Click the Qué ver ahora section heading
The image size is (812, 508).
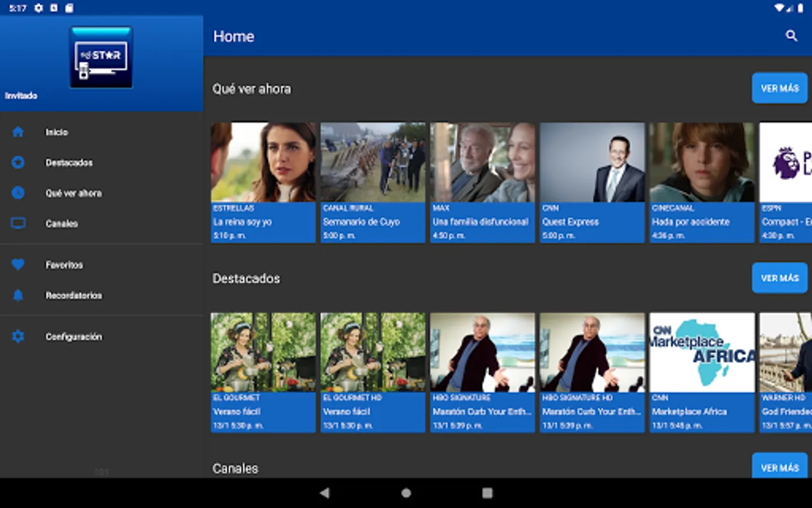coord(251,89)
